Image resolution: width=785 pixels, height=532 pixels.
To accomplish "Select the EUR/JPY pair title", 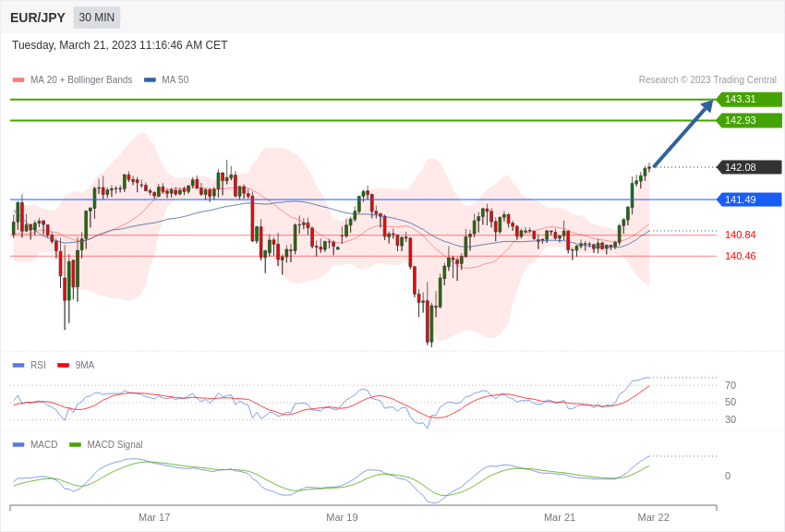I will [38, 18].
